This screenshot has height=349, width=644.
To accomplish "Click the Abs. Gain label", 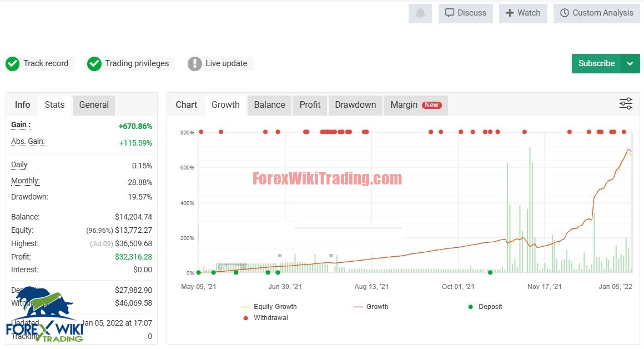I will (x=28, y=141).
